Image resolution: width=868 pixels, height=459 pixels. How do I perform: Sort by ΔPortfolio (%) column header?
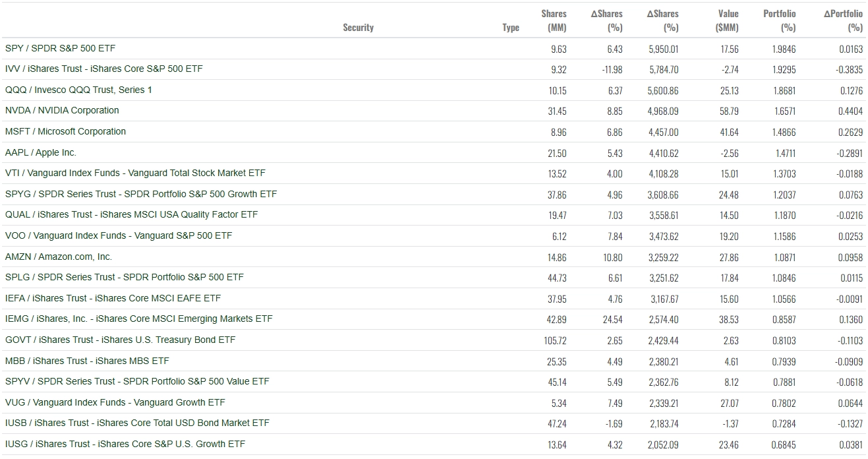click(843, 20)
